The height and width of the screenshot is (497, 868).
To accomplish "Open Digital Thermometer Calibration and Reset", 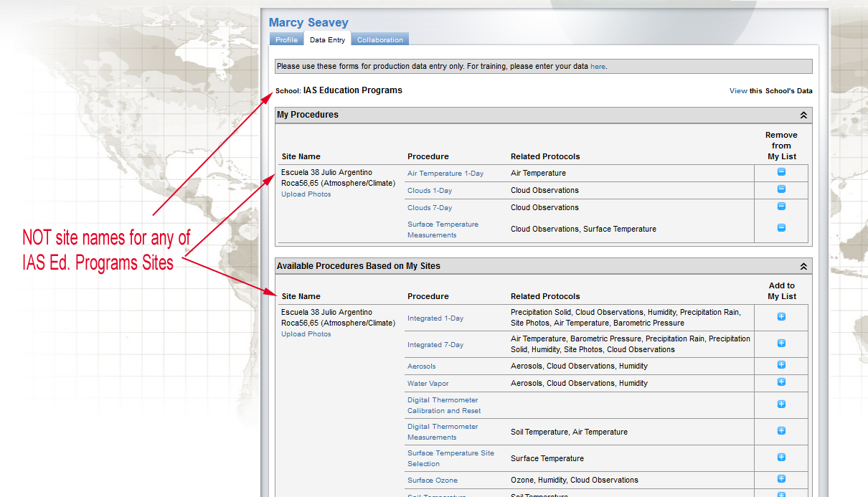I will coord(443,405).
